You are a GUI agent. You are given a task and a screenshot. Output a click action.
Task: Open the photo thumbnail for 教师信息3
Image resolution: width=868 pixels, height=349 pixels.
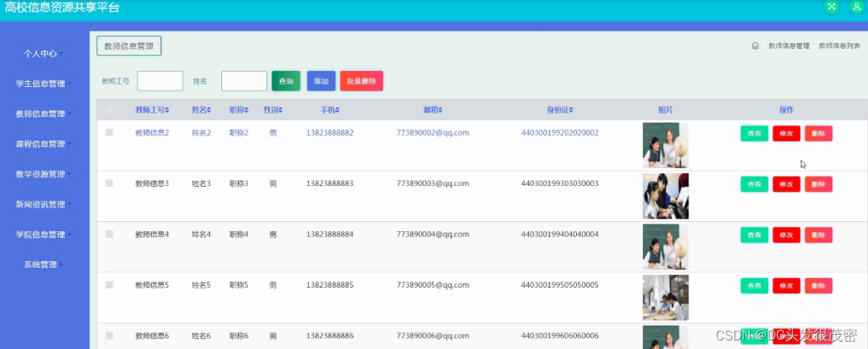point(665,196)
